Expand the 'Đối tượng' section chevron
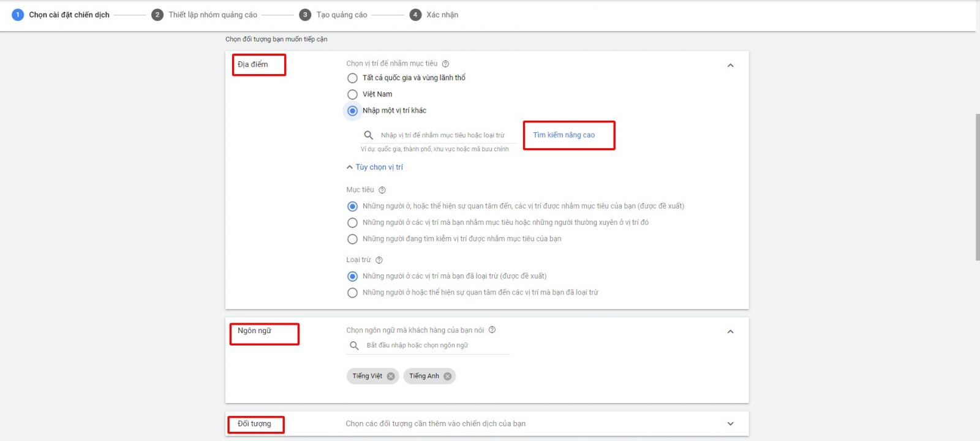The image size is (980, 441). point(730,424)
